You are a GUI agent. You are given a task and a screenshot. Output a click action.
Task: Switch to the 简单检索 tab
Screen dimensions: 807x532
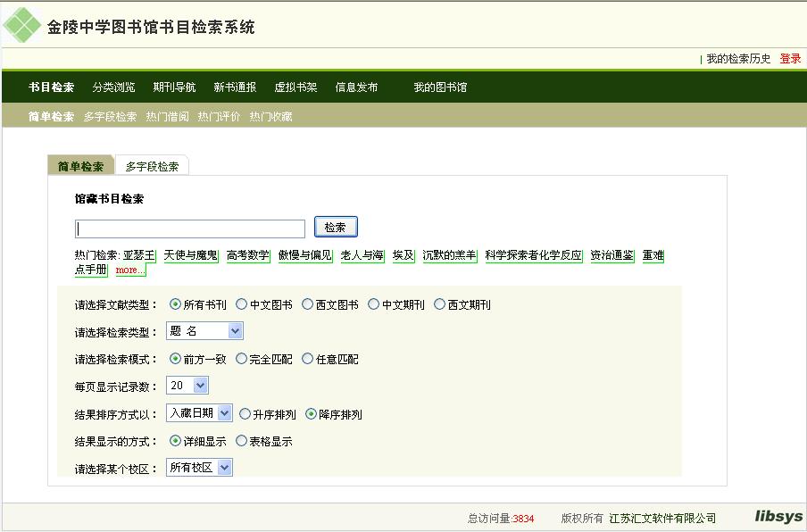(x=81, y=166)
